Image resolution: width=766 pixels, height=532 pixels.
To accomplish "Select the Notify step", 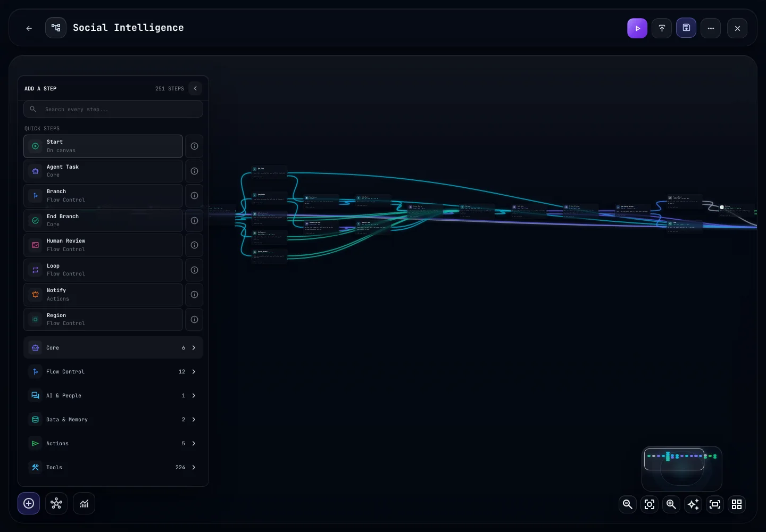I will [103, 294].
